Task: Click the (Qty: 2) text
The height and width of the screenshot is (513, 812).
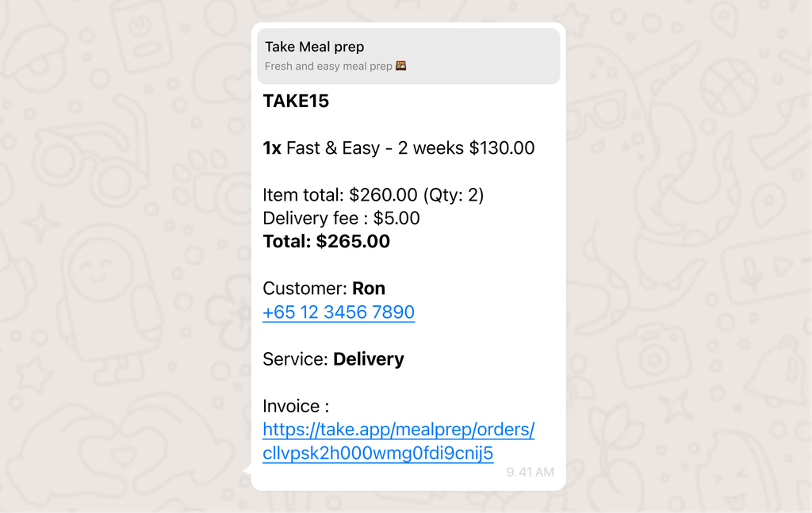Action: click(454, 194)
